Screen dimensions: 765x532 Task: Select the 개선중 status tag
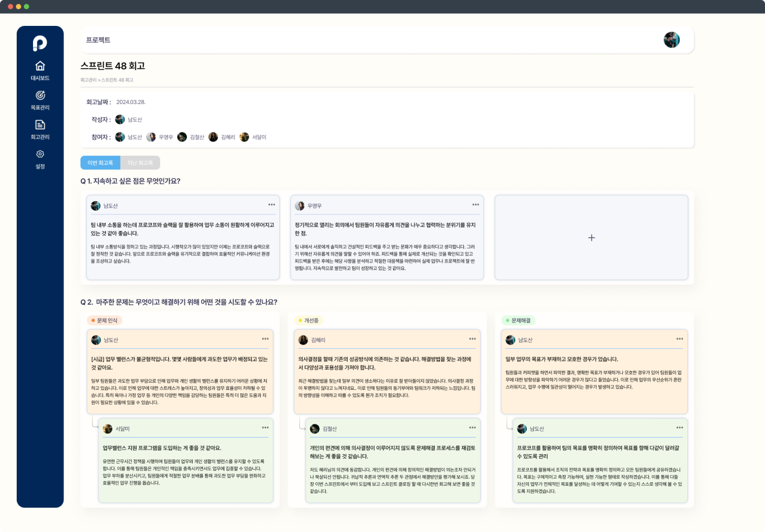[x=308, y=320]
